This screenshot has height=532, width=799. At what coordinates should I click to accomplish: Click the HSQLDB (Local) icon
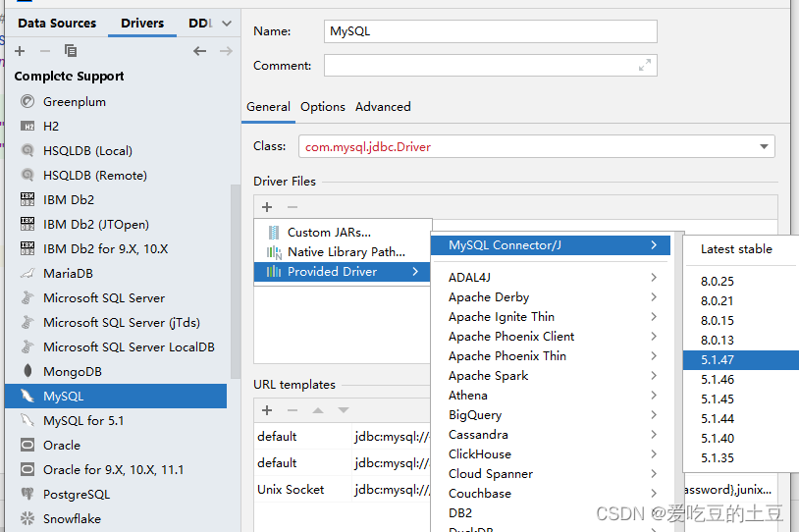27,150
